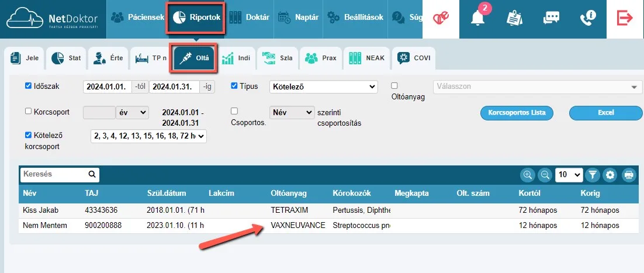This screenshot has height=273, width=644.
Task: Switch to the Stat tab
Action: point(66,58)
